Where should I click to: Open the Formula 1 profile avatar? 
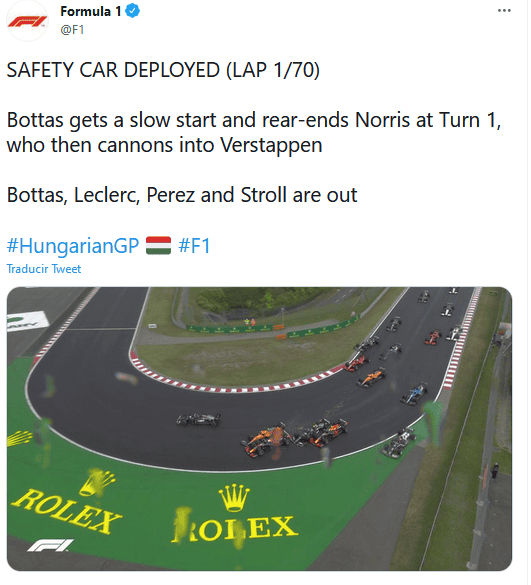click(x=27, y=21)
